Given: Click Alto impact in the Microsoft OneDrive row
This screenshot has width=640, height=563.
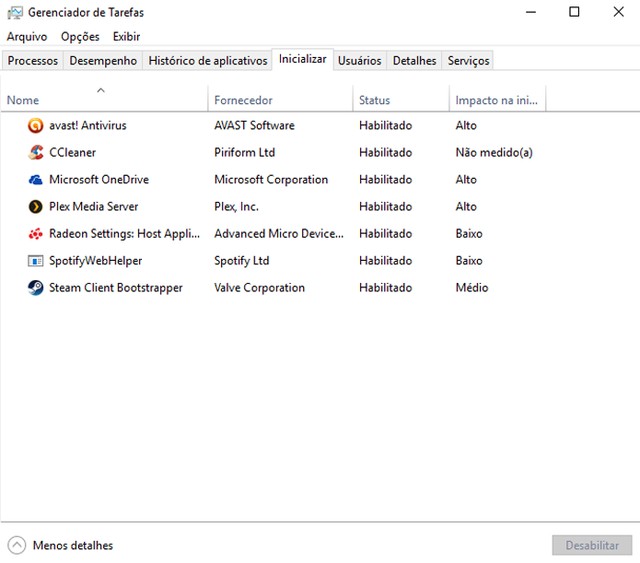Looking at the screenshot, I should tap(466, 180).
